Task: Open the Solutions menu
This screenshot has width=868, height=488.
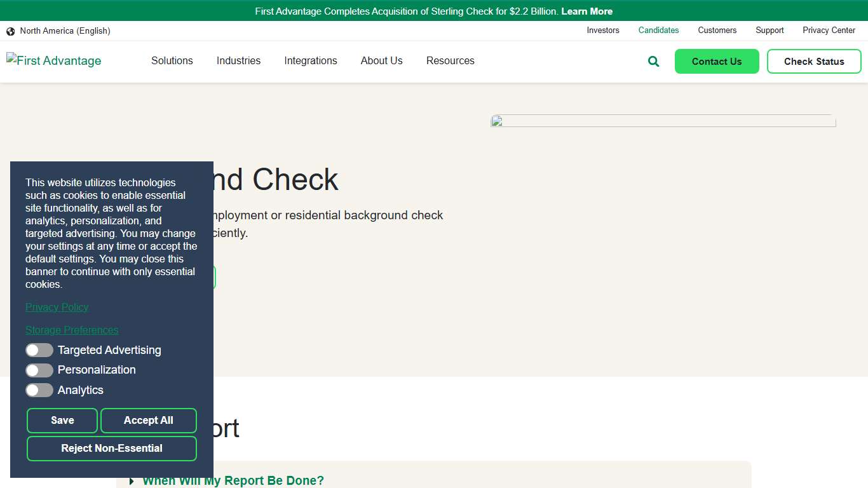Action: pos(172,60)
